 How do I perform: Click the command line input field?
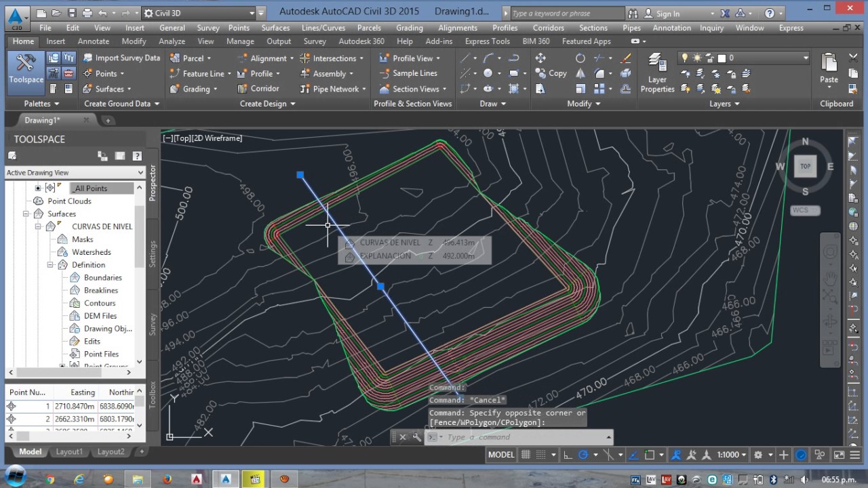[x=526, y=437]
